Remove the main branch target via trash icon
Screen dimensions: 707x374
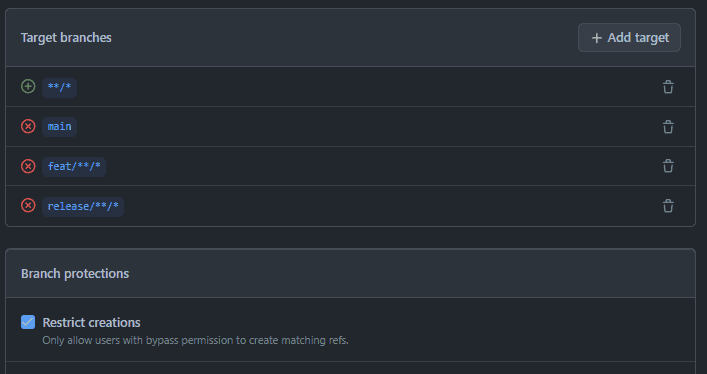[x=668, y=127]
